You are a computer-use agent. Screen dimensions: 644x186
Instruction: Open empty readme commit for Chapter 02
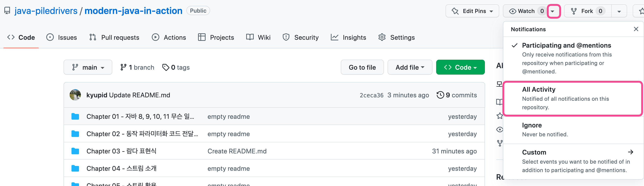tap(229, 134)
